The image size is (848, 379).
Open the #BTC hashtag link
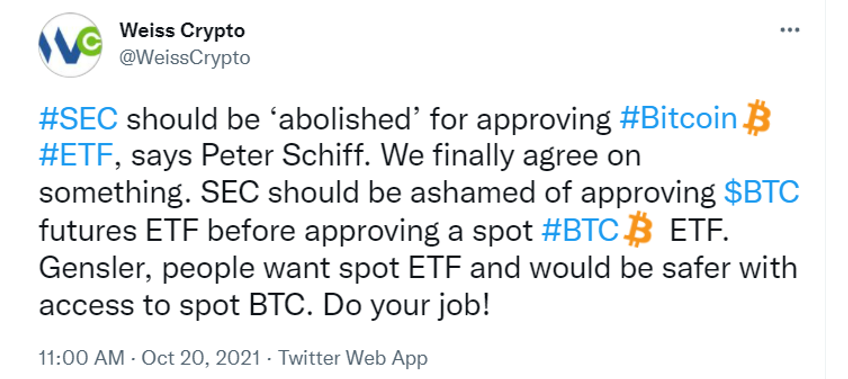(581, 231)
